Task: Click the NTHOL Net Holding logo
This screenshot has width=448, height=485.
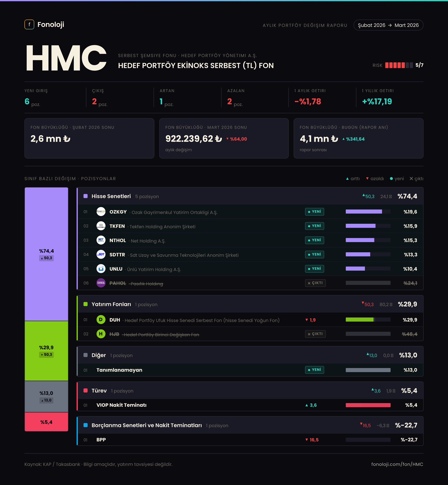Action: click(x=101, y=240)
